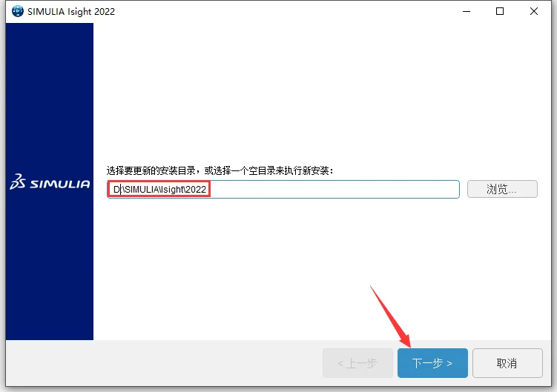Close the SIMULIA Isight 2022 installer
This screenshot has height=392, width=557.
point(533,11)
